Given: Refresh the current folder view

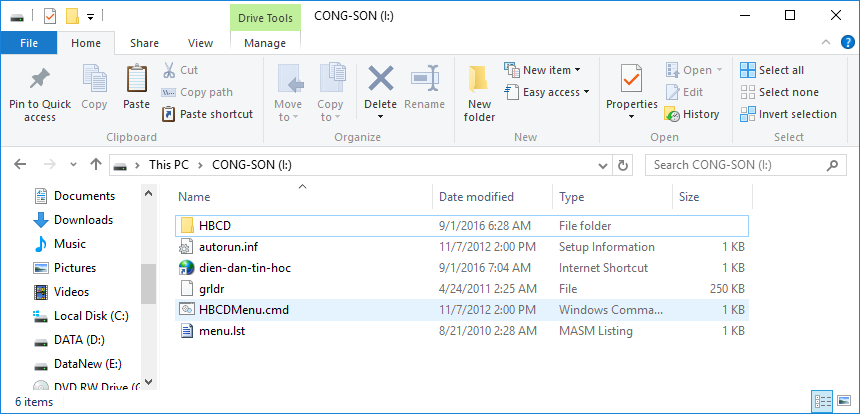Looking at the screenshot, I should [624, 165].
